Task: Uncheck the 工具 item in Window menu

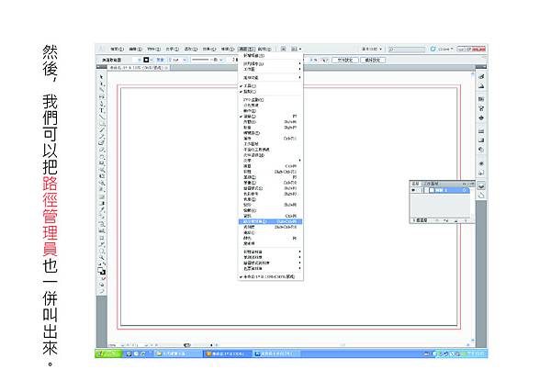Action: coord(252,85)
